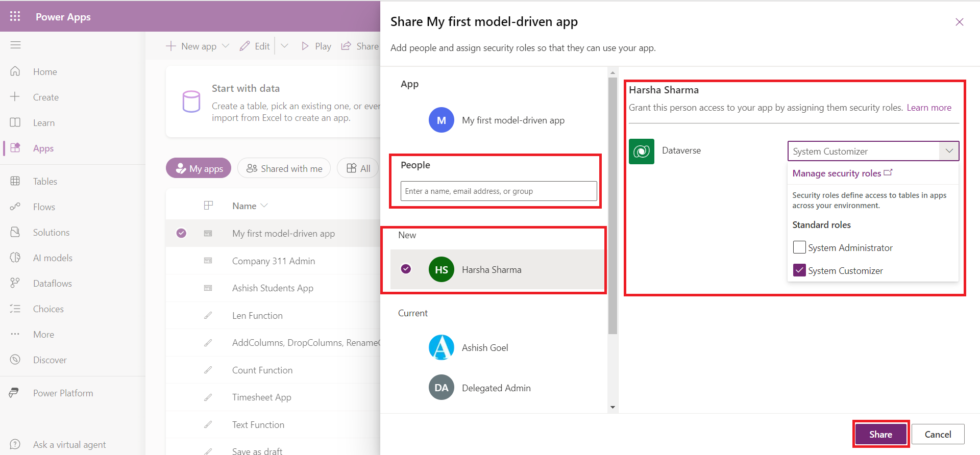The height and width of the screenshot is (455, 980).
Task: Open Dataflows icon in left navigation
Action: tap(15, 283)
